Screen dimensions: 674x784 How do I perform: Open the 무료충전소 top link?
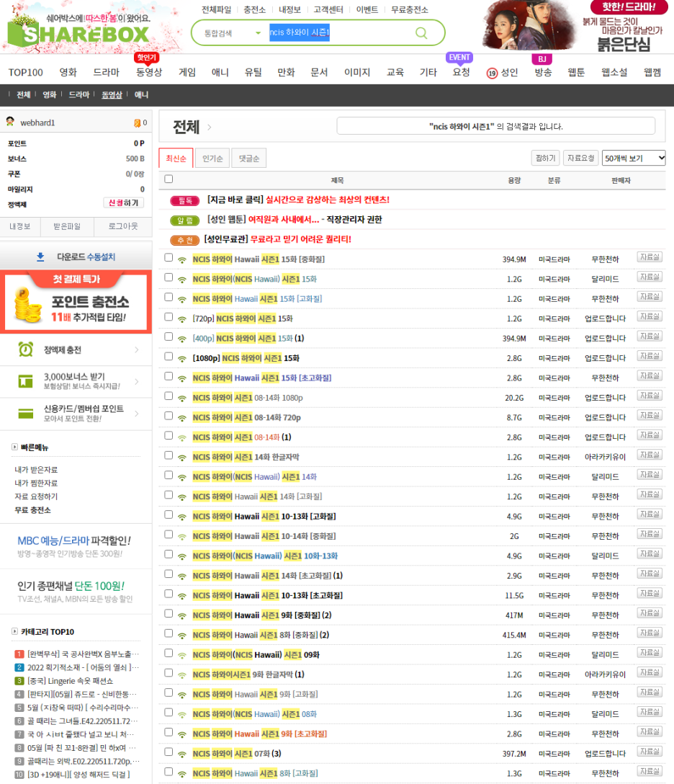[409, 9]
